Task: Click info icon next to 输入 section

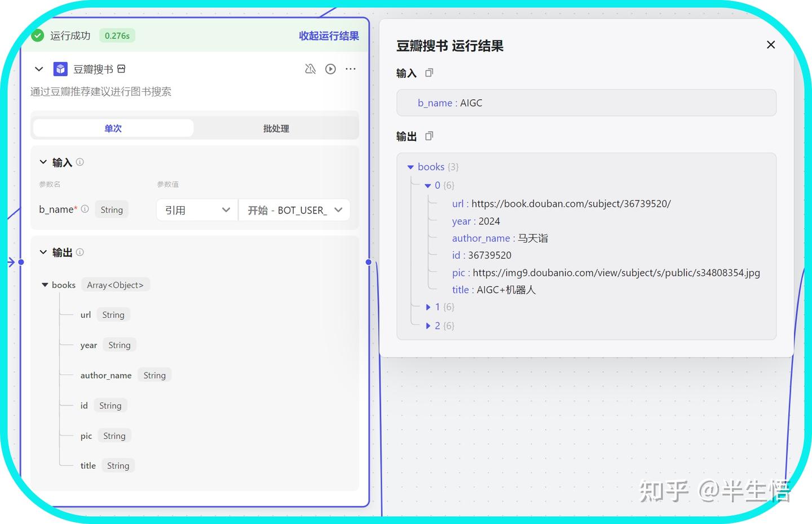Action: point(80,162)
